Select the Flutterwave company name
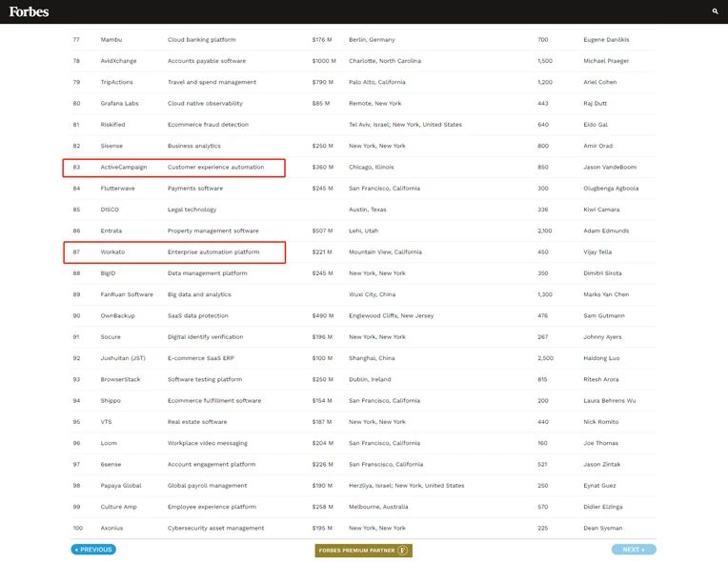Image resolution: width=728 pixels, height=562 pixels. tap(117, 189)
